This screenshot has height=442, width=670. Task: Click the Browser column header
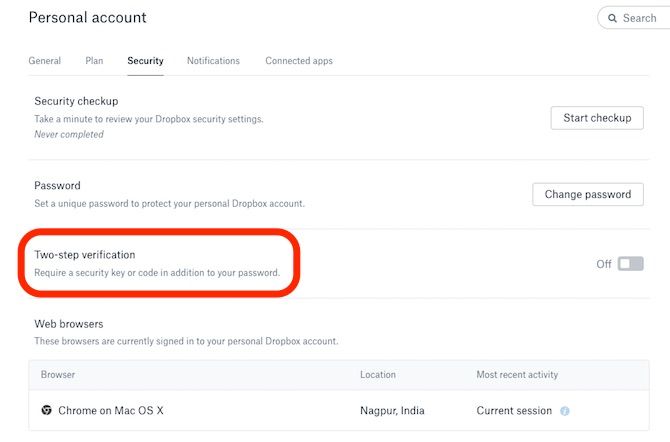point(58,374)
